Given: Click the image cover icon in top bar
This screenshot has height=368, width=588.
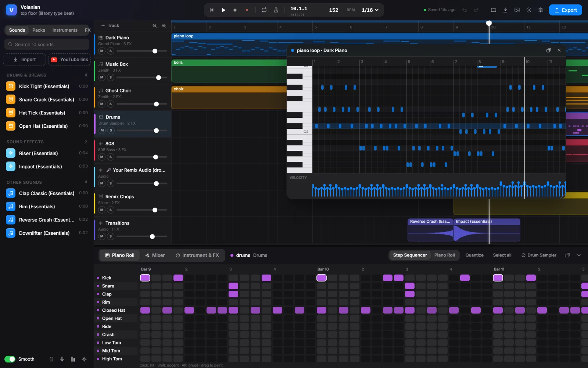Looking at the screenshot, I should (x=517, y=10).
